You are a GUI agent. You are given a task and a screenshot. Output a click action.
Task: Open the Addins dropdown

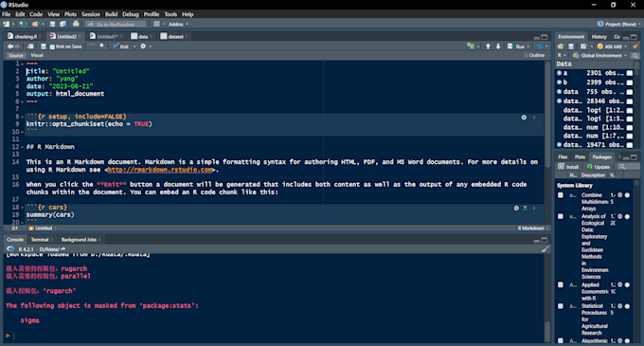click(178, 25)
